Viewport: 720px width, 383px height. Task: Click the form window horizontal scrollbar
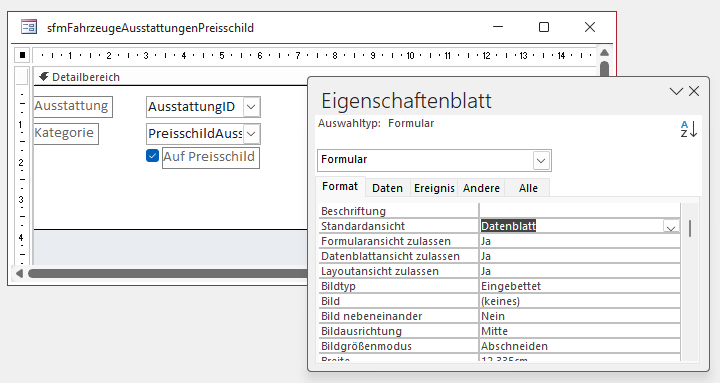(168, 274)
